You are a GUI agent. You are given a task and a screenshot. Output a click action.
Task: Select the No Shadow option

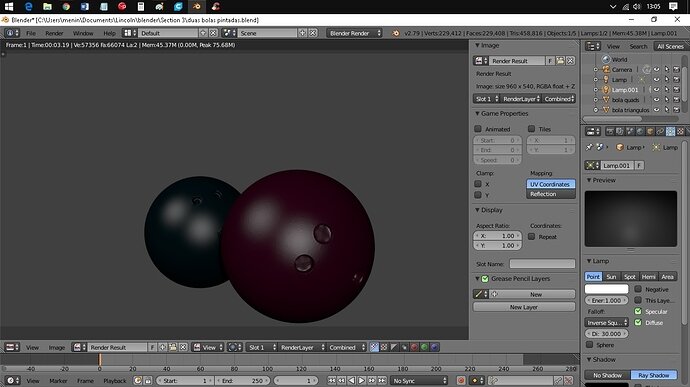click(607, 375)
